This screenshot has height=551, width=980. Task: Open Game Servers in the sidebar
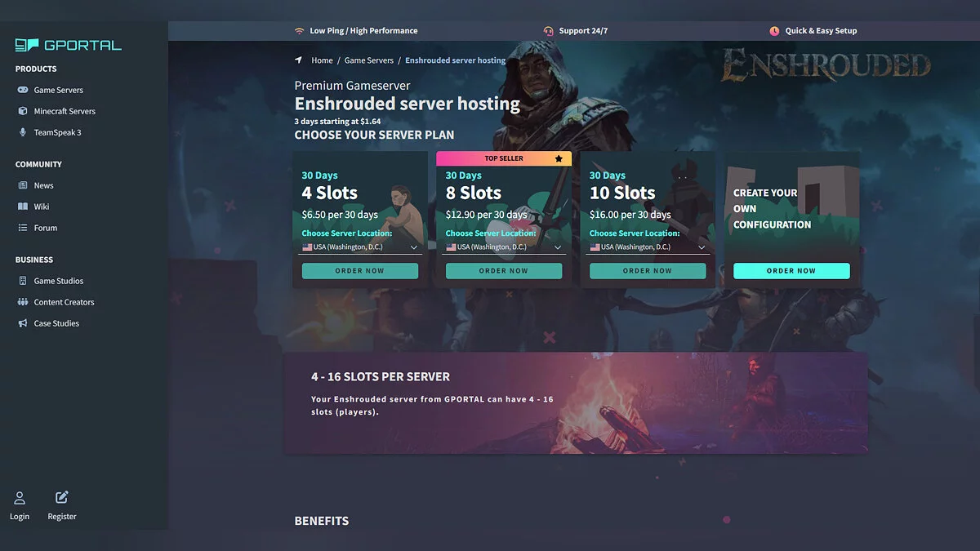pos(59,90)
